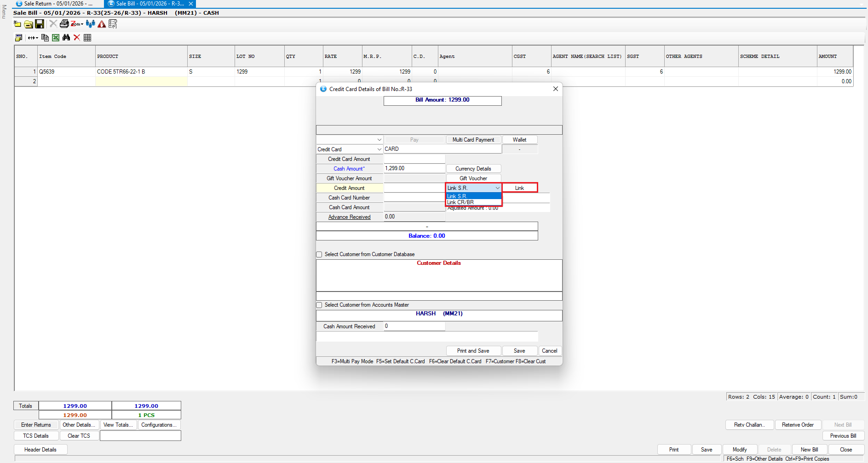Enable Select Customer from Customer Database
This screenshot has height=463, width=868.
(x=319, y=254)
